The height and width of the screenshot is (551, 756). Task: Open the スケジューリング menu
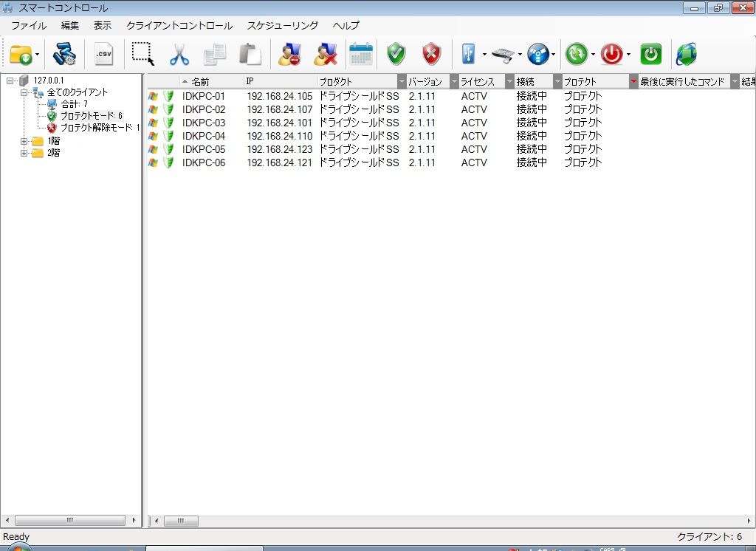tap(283, 25)
